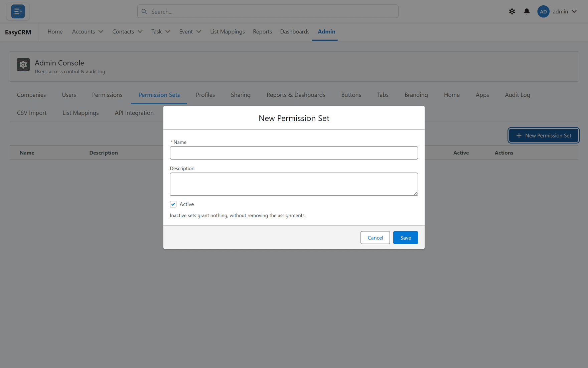588x368 pixels.
Task: Switch to the Profiles tab
Action: click(205, 95)
